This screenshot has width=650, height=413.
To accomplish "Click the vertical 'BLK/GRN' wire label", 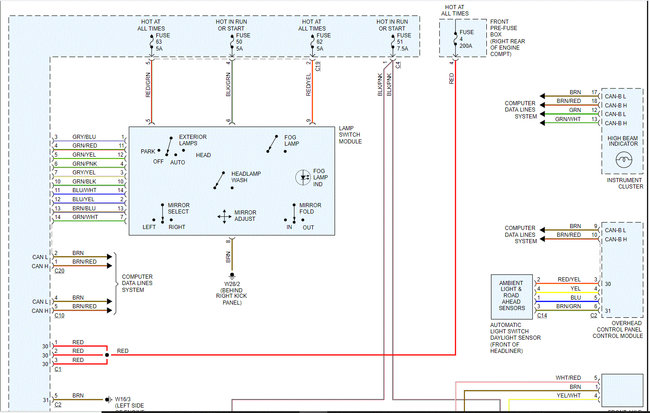I will [x=228, y=85].
